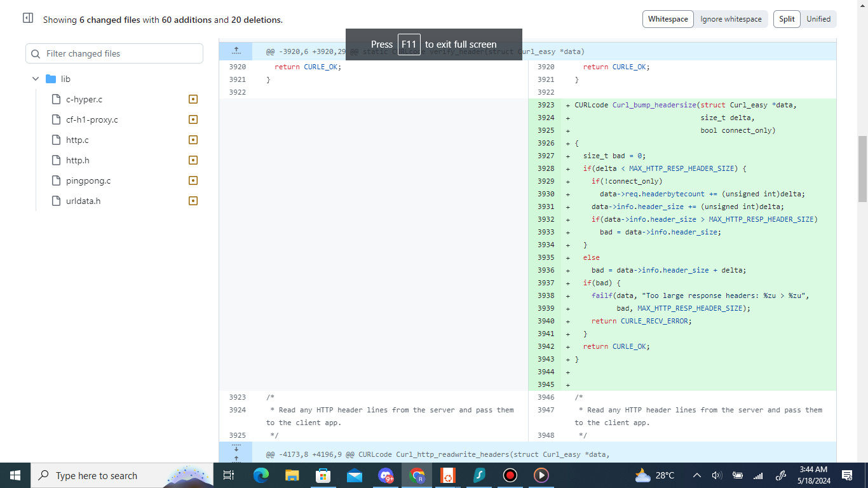Expand hidden lines below line 3948

[x=236, y=449]
